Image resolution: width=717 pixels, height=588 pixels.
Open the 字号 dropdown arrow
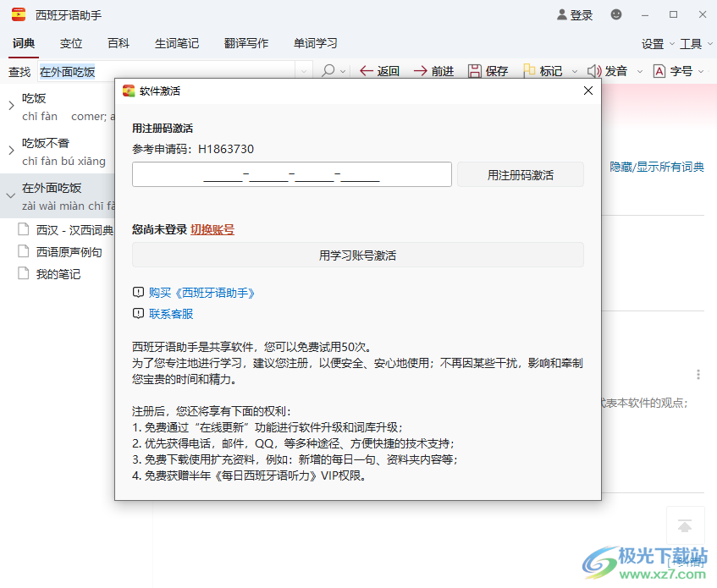coord(701,72)
